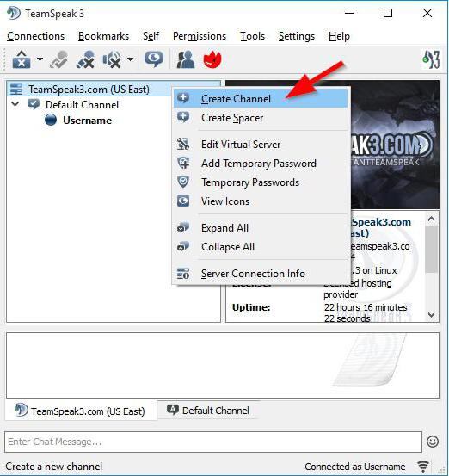Select Create Spacer in context menu
This screenshot has width=449, height=476.
(x=261, y=117)
